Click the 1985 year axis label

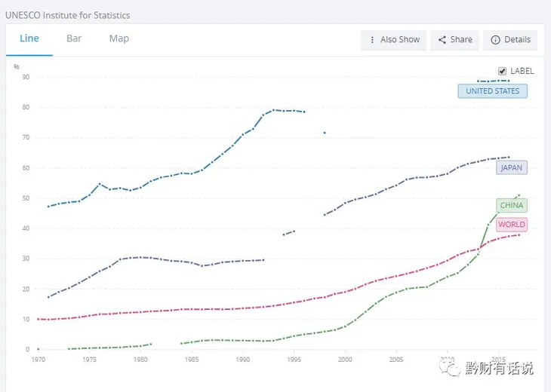tap(192, 360)
